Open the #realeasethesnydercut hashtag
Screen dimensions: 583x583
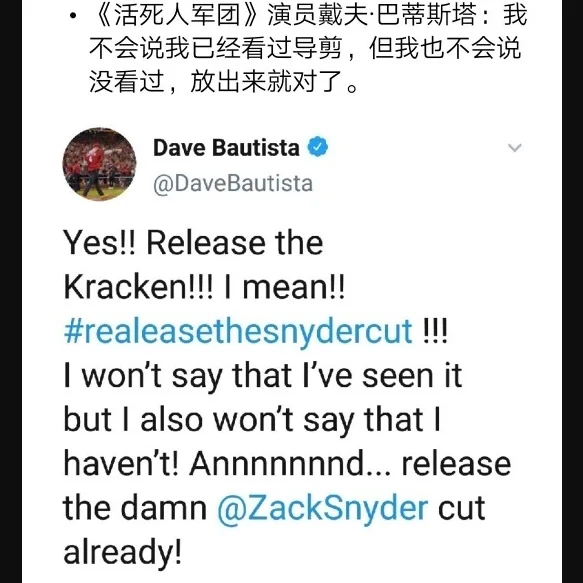238,331
